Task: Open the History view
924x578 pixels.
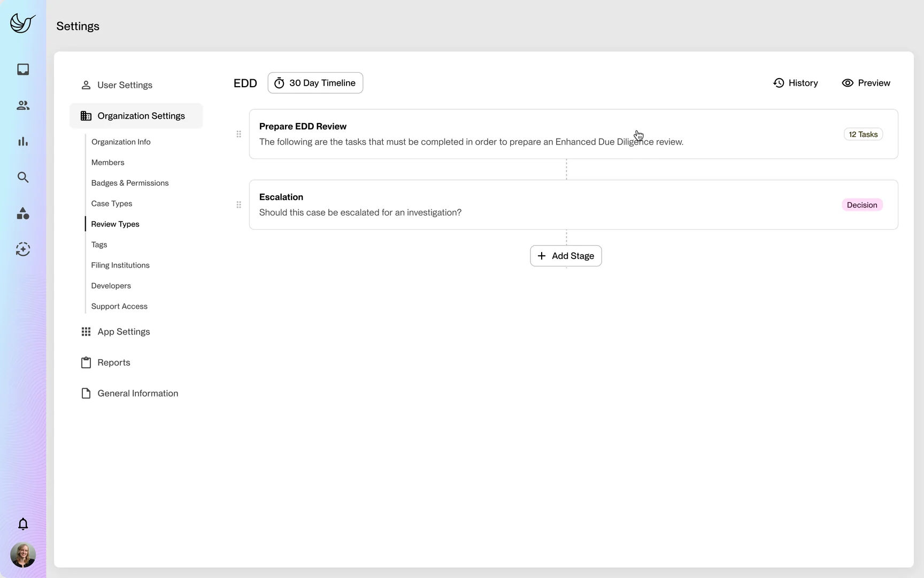Action: 796,83
